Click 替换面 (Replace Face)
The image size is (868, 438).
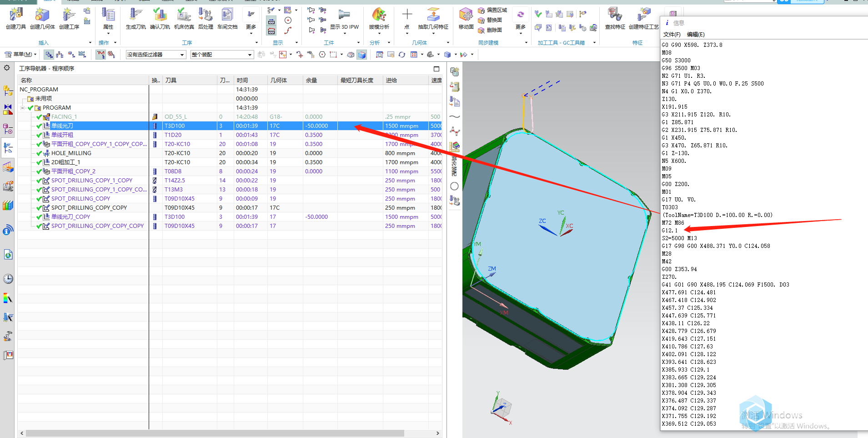[x=490, y=20]
